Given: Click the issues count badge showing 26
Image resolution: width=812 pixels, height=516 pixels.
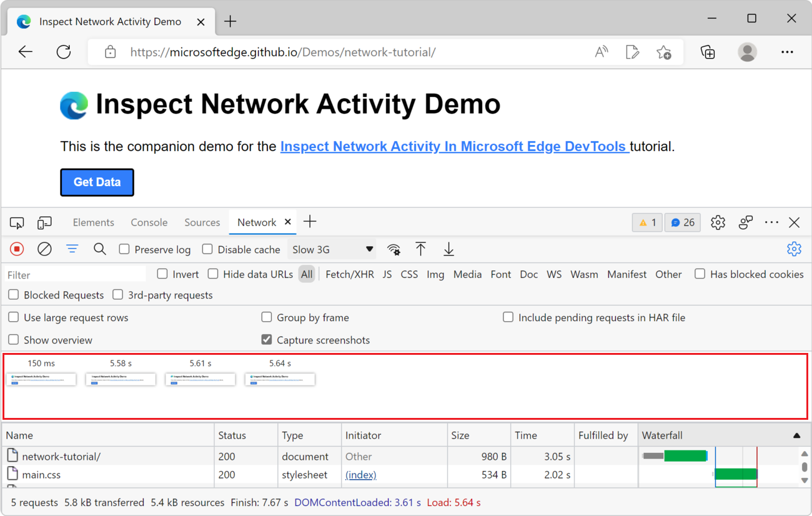Looking at the screenshot, I should (x=683, y=222).
